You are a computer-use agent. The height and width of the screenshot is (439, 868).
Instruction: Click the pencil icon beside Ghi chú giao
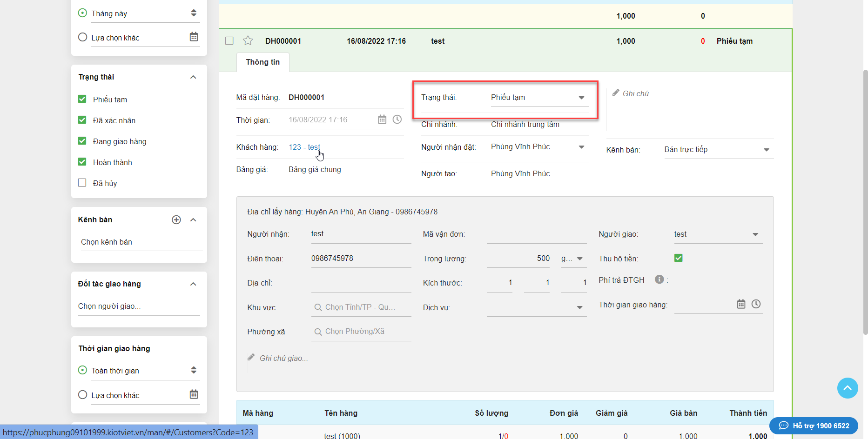click(251, 358)
